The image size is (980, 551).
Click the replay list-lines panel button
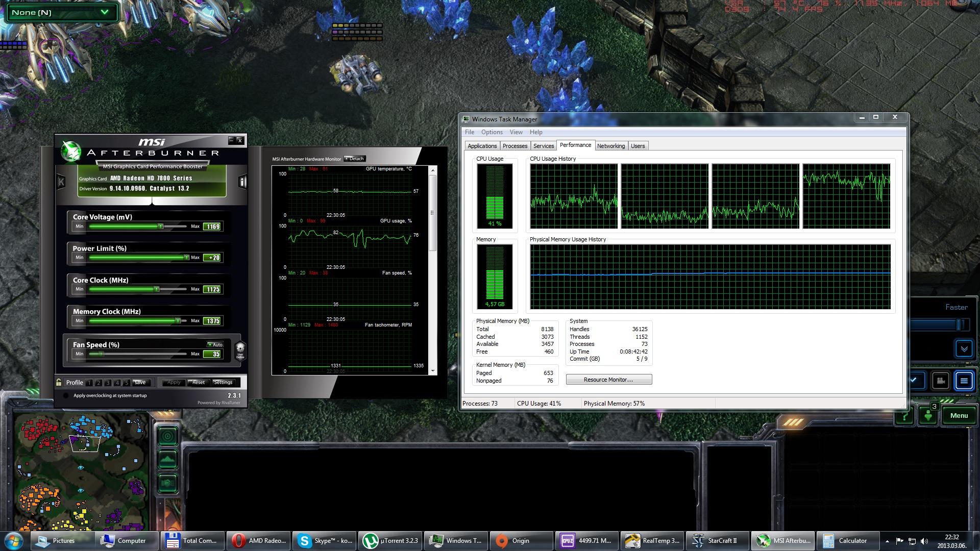click(964, 381)
